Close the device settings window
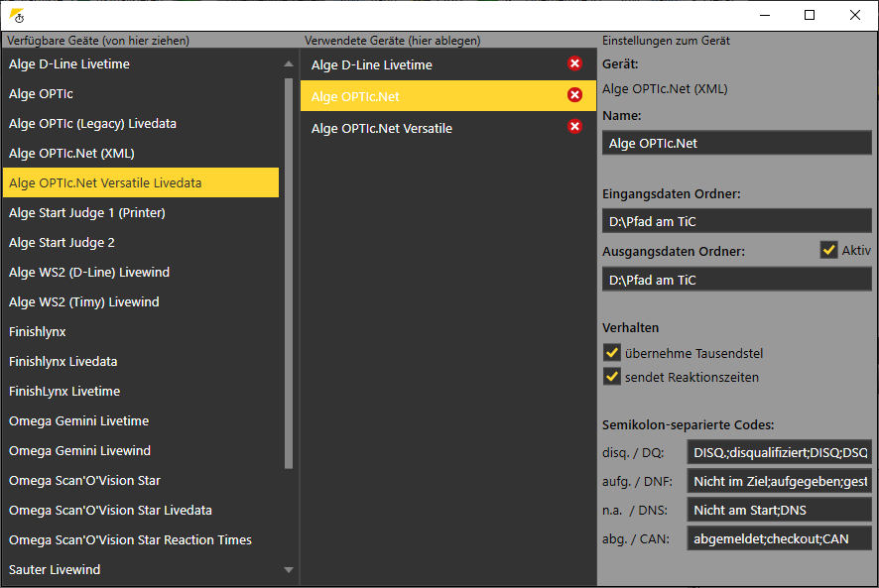 (855, 15)
